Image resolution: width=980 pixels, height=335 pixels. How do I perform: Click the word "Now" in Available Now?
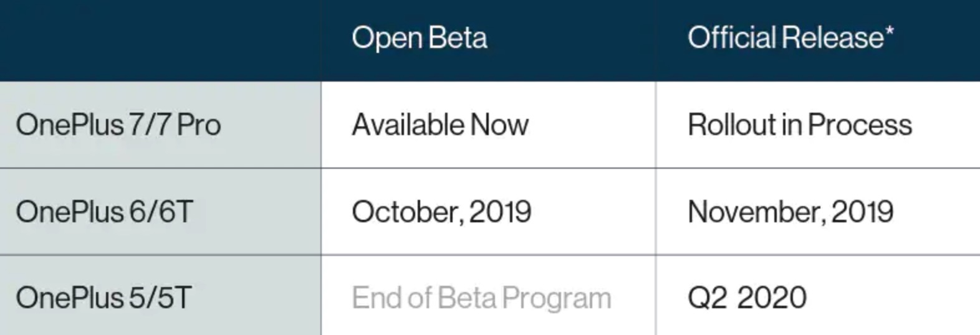pos(499,125)
